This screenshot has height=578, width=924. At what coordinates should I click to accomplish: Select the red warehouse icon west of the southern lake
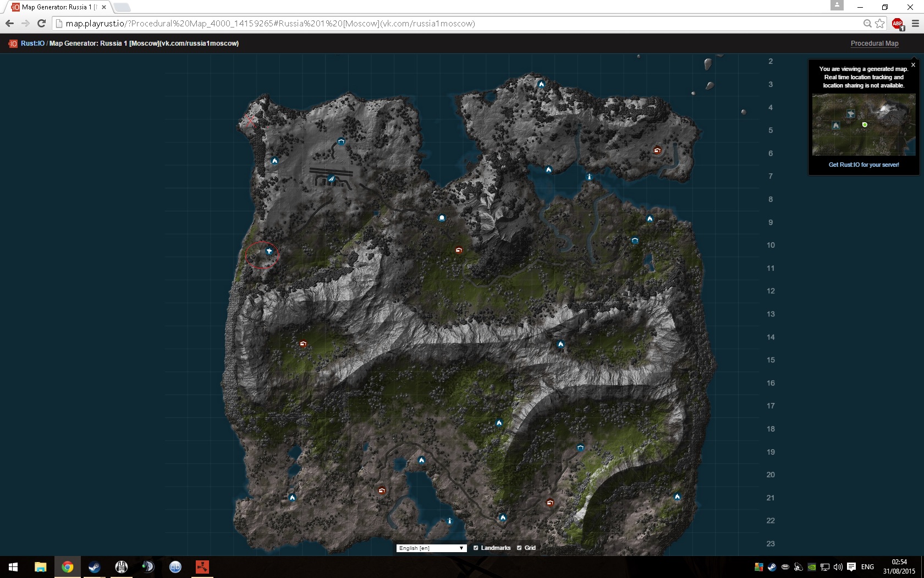382,490
